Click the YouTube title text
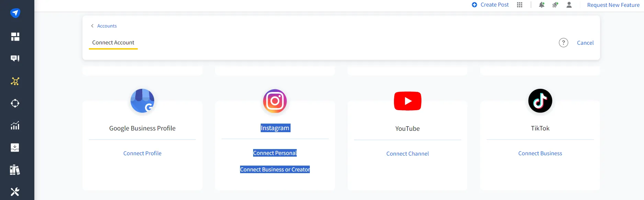 point(408,128)
